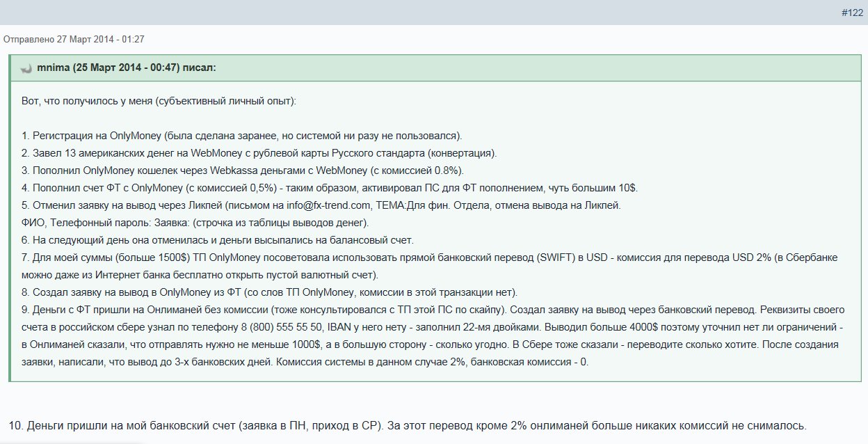Click the quote snapback arrow beside mnima
Image resolution: width=868 pixels, height=444 pixels.
click(26, 68)
